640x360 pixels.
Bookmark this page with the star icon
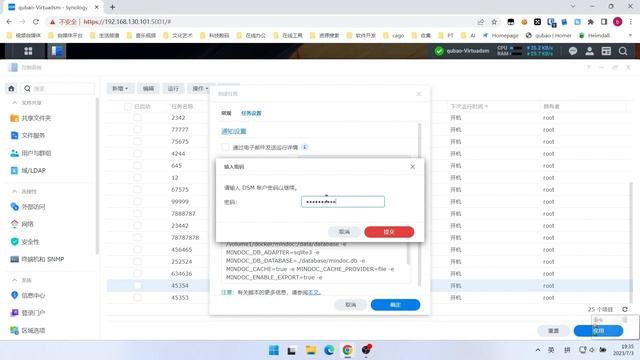click(x=494, y=22)
